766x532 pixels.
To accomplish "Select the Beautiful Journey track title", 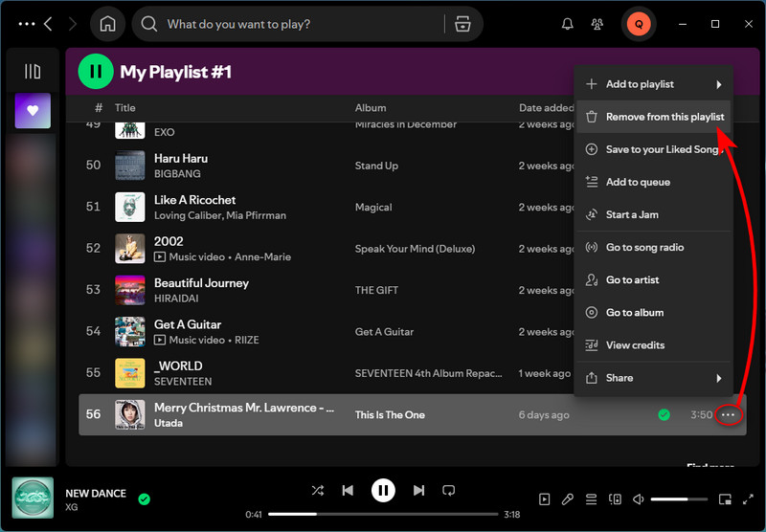I will 201,283.
